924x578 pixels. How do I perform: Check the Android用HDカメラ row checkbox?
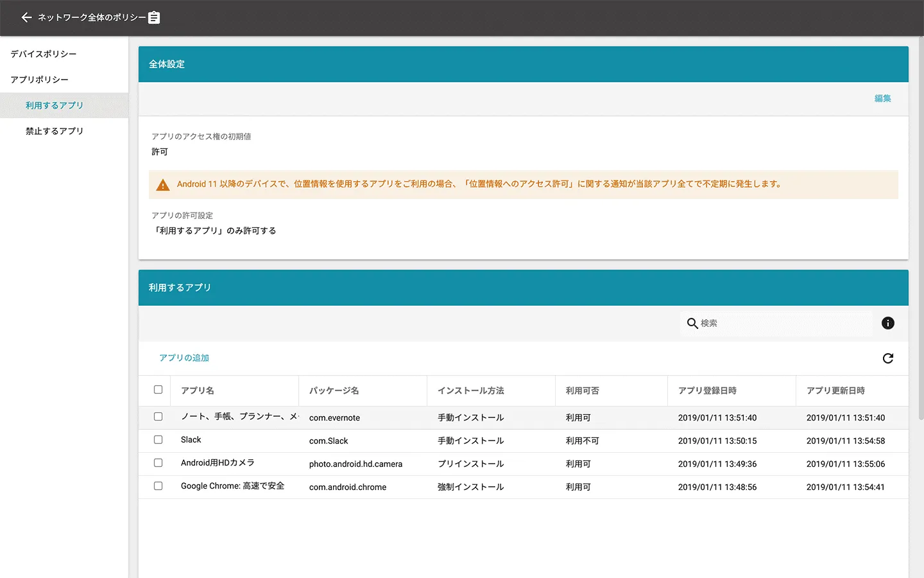click(x=158, y=462)
